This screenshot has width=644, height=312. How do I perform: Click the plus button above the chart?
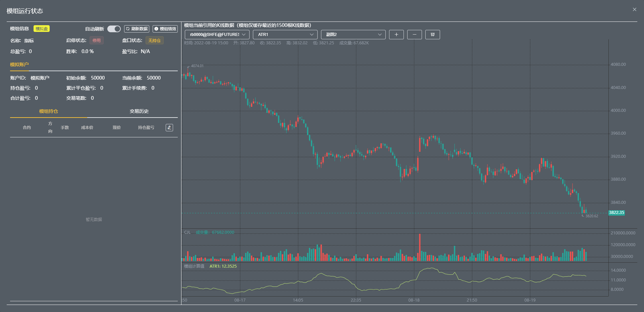pos(396,35)
